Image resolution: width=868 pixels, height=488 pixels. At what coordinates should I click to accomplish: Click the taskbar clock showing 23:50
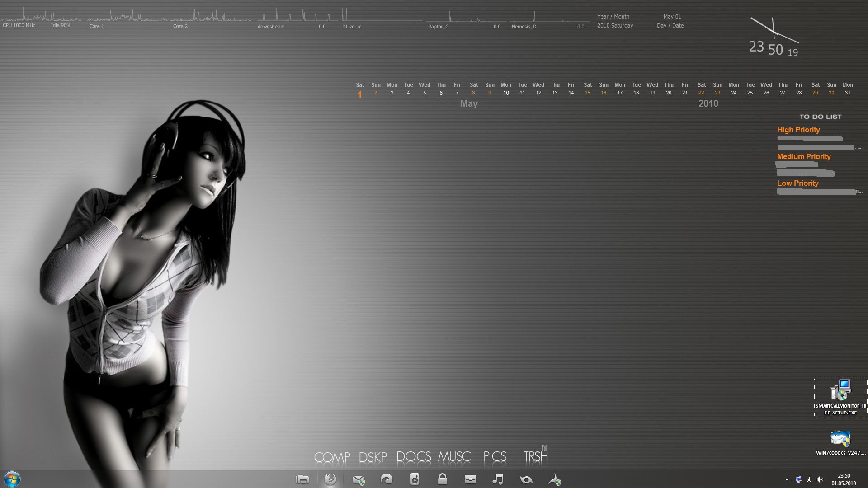[844, 479]
